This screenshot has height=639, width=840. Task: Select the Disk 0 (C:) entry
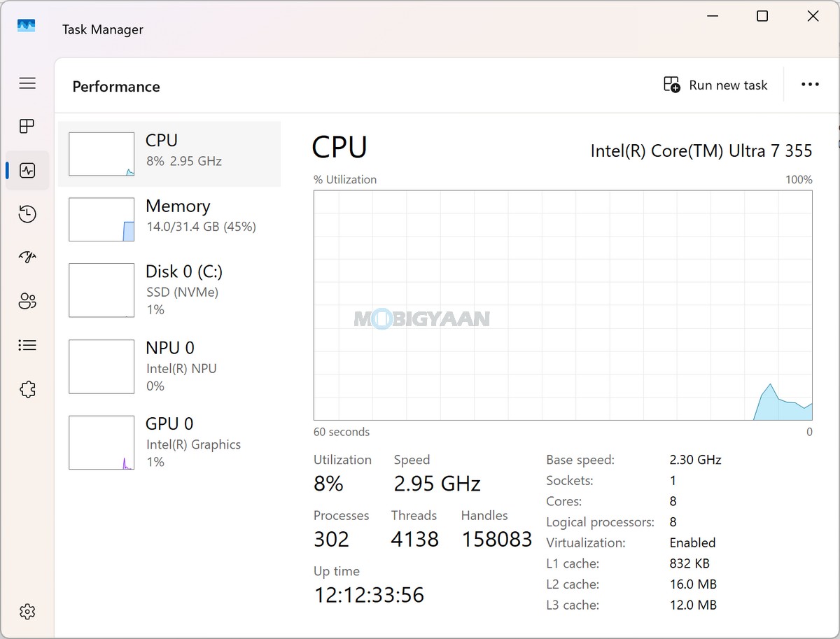169,290
